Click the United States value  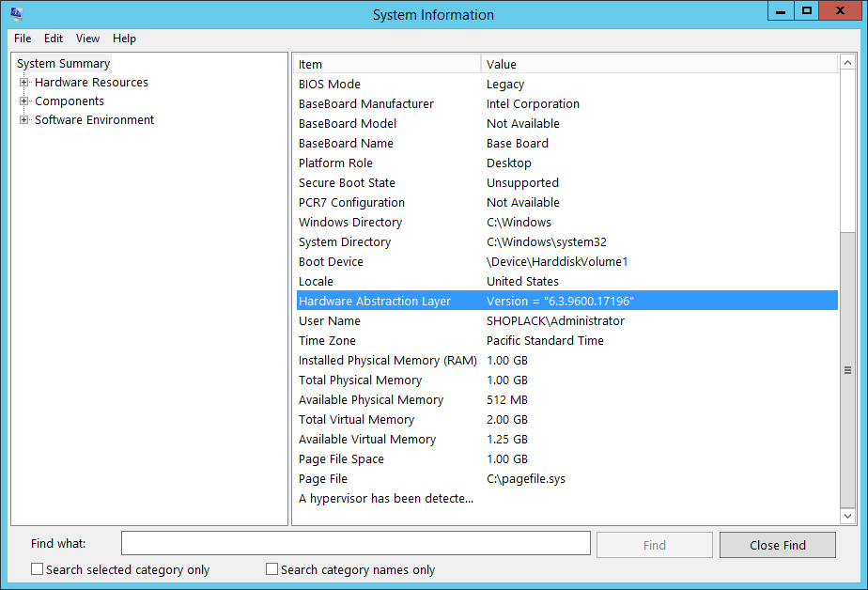[x=522, y=282]
